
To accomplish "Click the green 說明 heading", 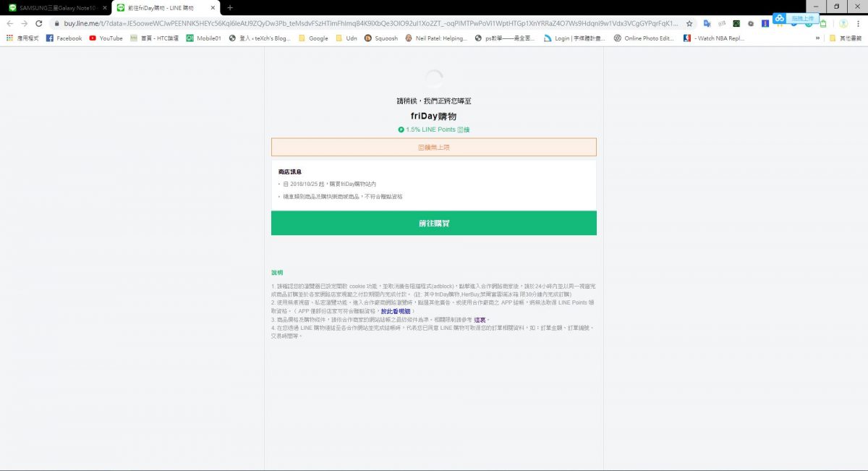I will (277, 273).
